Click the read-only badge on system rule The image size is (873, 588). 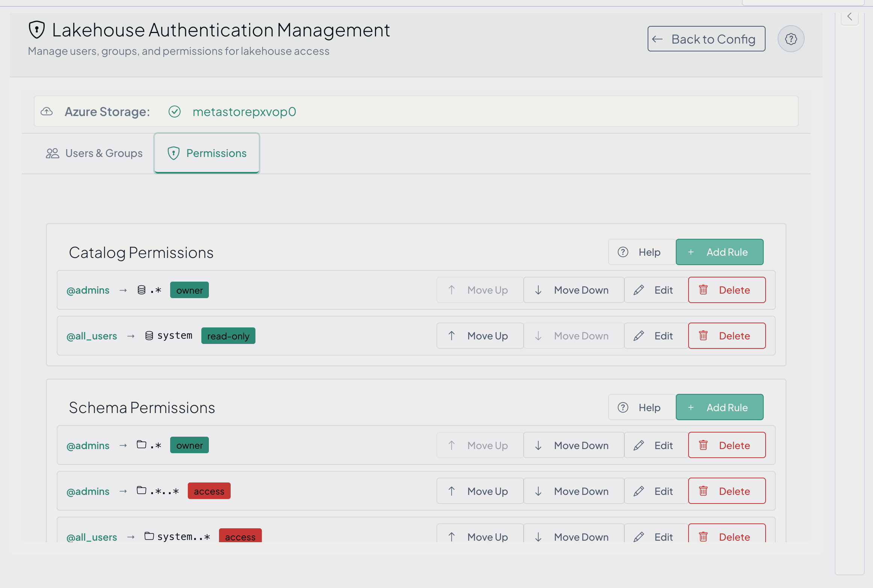coord(228,336)
